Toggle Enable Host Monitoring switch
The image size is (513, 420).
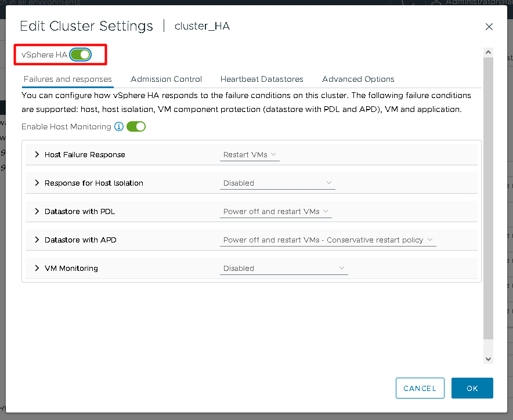pyautogui.click(x=136, y=126)
